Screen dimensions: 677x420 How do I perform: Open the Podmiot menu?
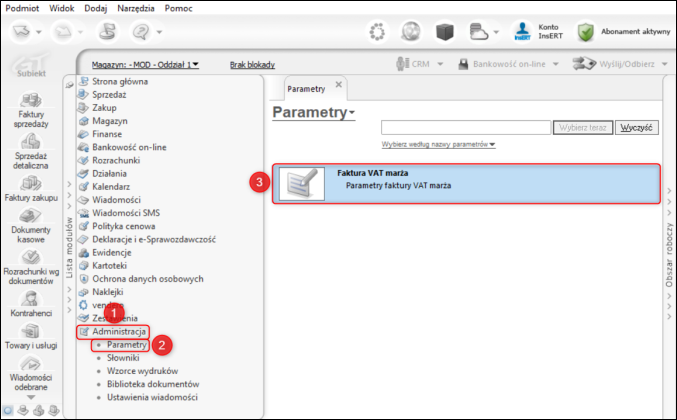[x=22, y=8]
